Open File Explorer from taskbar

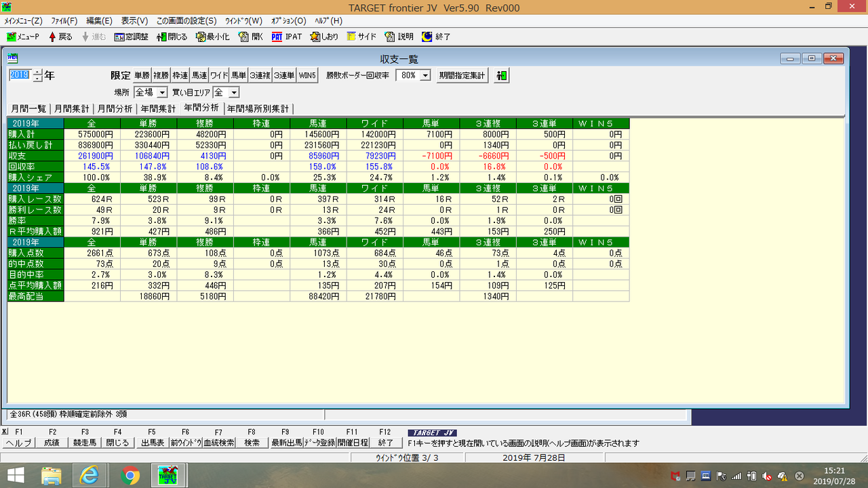pos(52,476)
